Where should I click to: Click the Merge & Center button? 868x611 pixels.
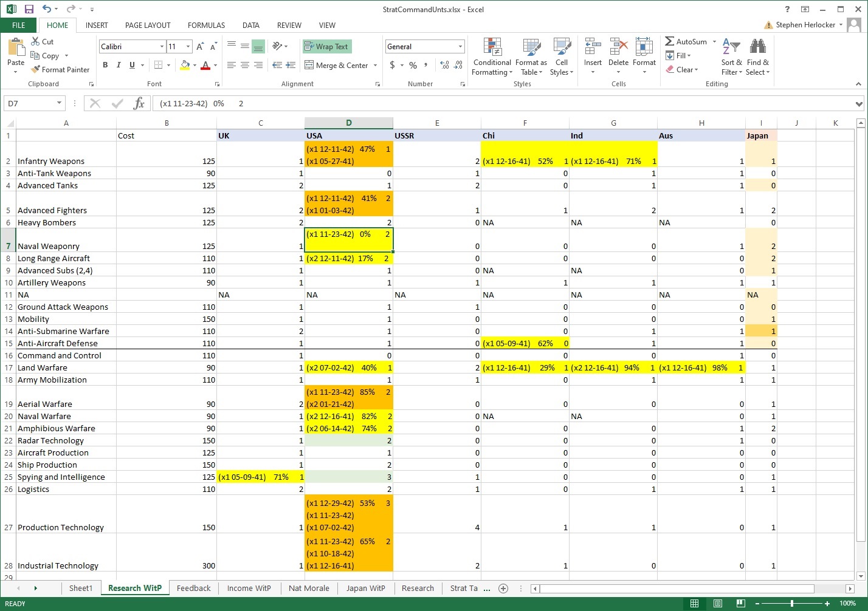click(336, 65)
